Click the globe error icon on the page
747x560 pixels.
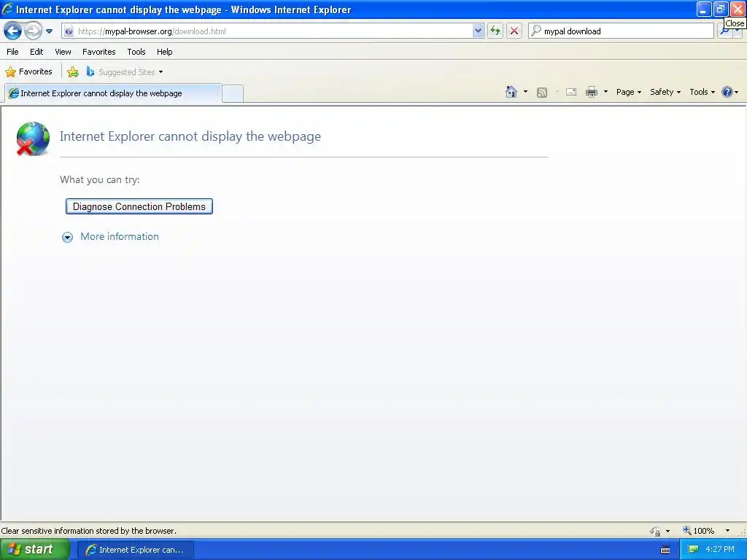32,139
